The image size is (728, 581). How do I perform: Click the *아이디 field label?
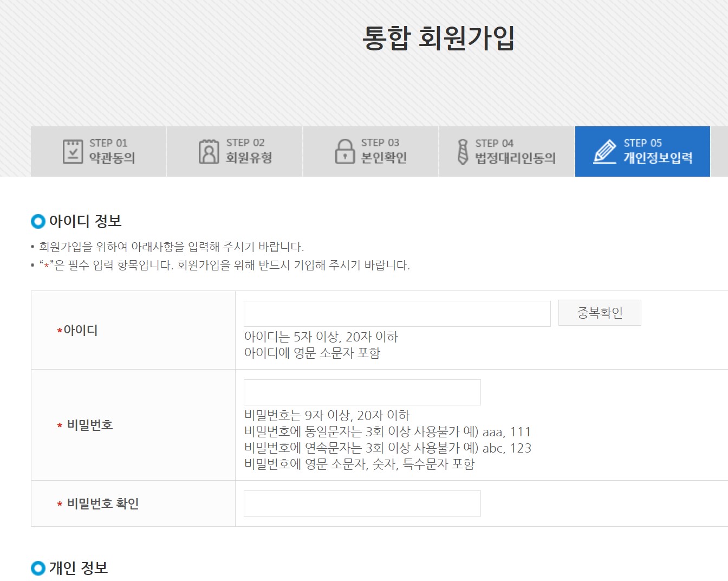(77, 330)
